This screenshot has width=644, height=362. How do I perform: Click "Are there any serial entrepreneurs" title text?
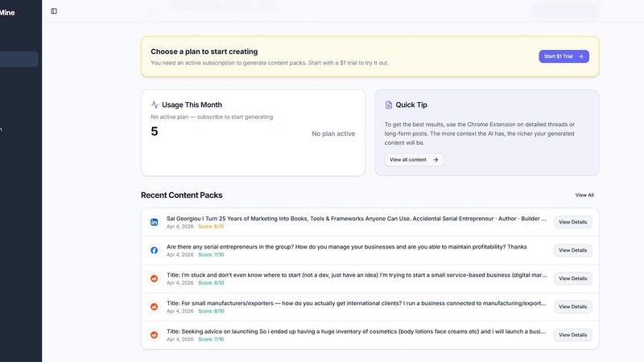click(347, 247)
